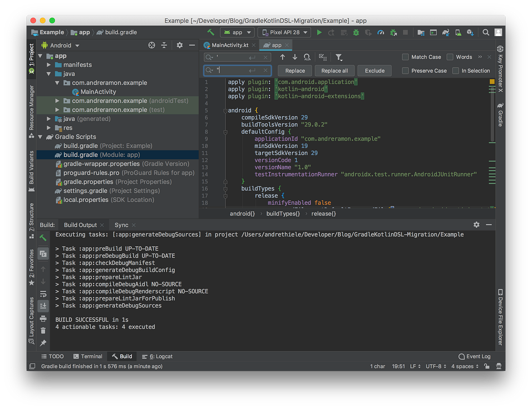Screen dimensions: 532x409
Task: Open the Terminal tool window tab
Action: tap(88, 356)
